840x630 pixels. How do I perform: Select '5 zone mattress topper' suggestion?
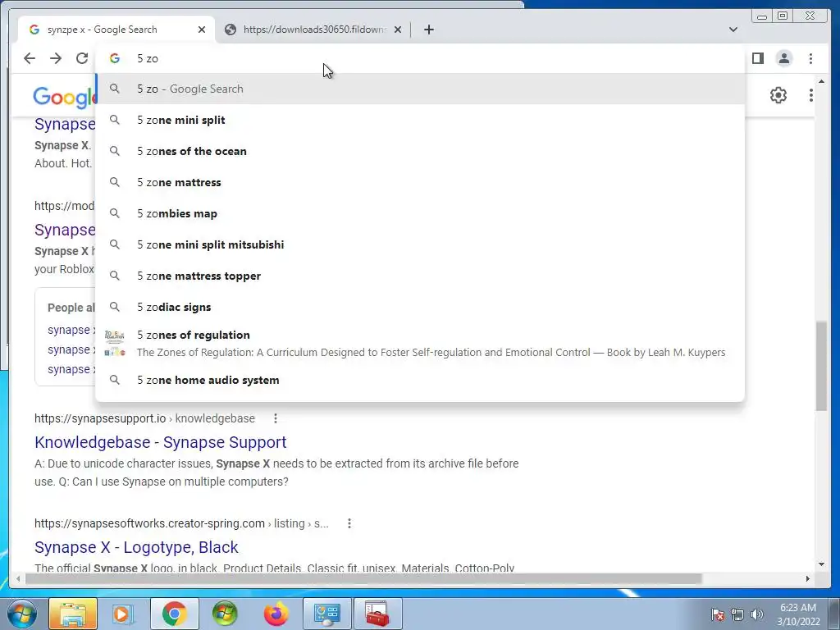click(x=420, y=276)
